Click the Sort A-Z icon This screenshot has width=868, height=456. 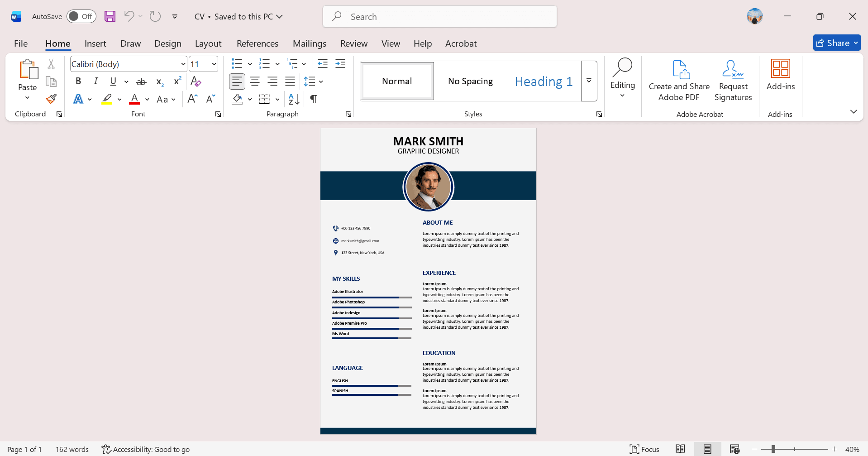(294, 99)
